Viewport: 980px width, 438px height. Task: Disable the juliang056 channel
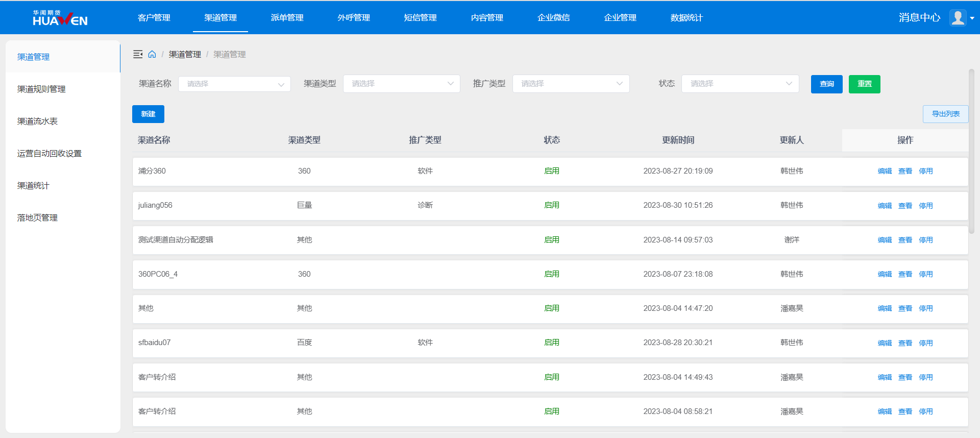pos(926,206)
